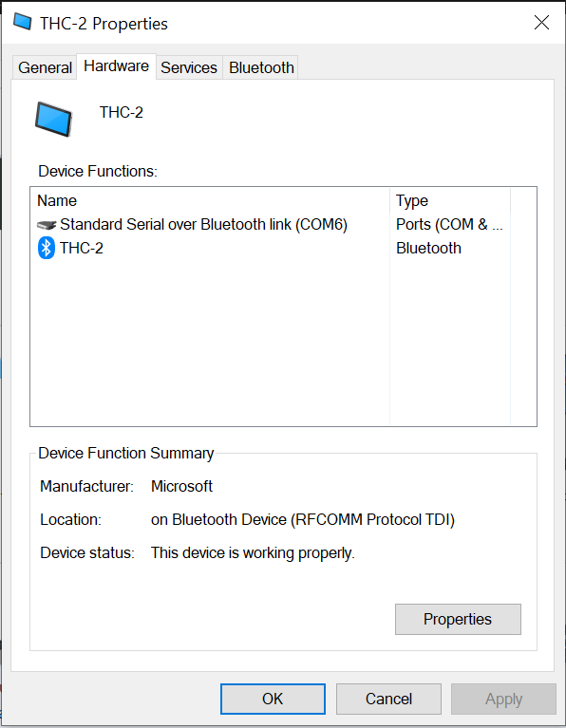Viewport: 566px width, 728px height.
Task: Click the large blue tablet device icon
Action: click(53, 120)
